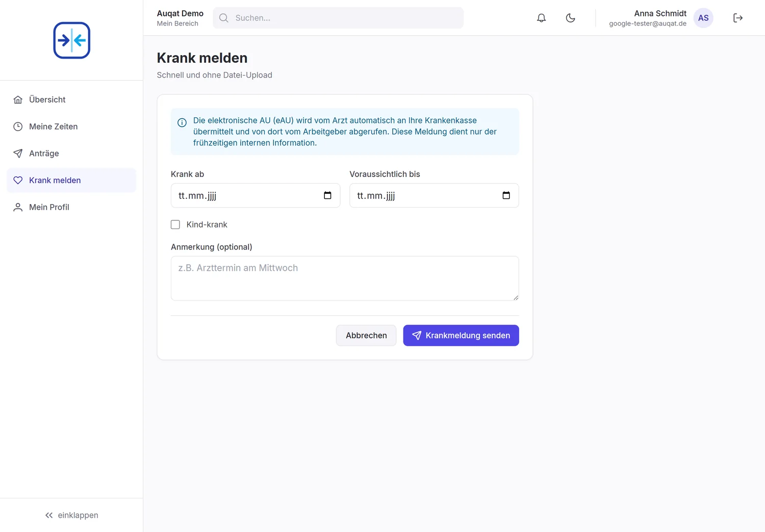Open the notifications bell

coord(541,18)
